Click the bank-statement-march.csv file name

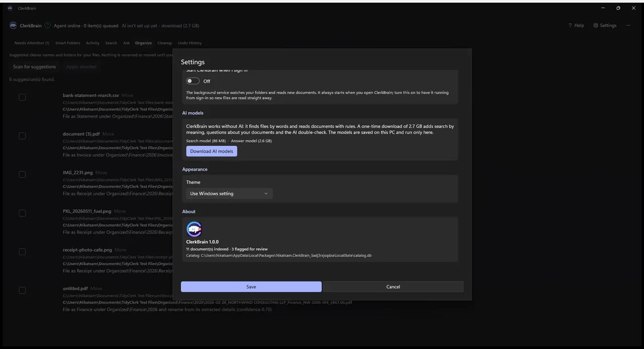pyautogui.click(x=91, y=95)
